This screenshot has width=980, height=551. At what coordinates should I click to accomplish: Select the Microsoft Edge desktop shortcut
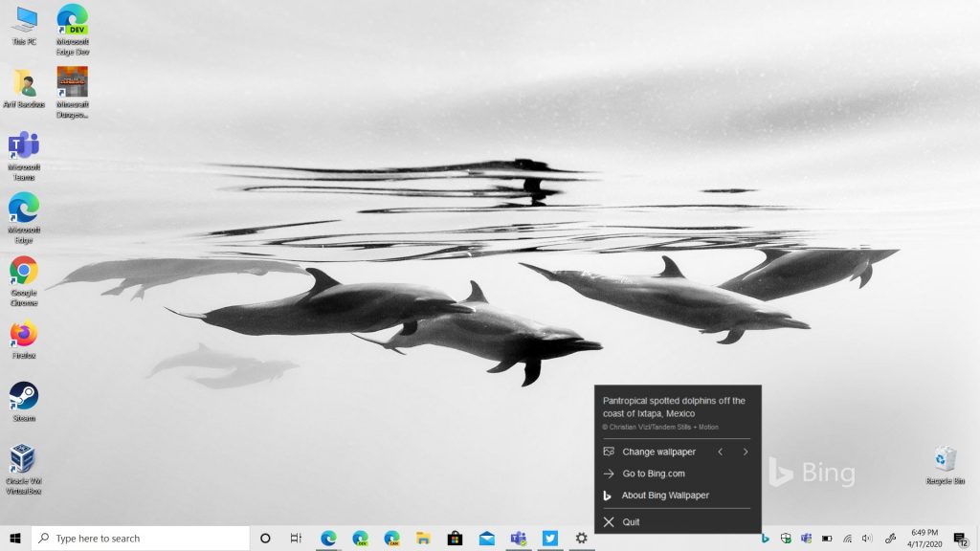pyautogui.click(x=24, y=217)
